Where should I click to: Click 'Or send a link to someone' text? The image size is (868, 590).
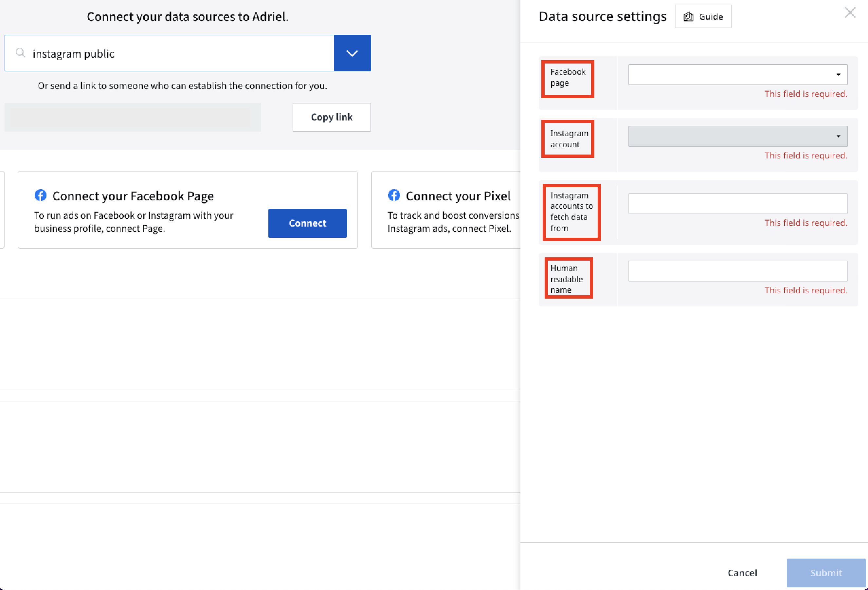182,85
